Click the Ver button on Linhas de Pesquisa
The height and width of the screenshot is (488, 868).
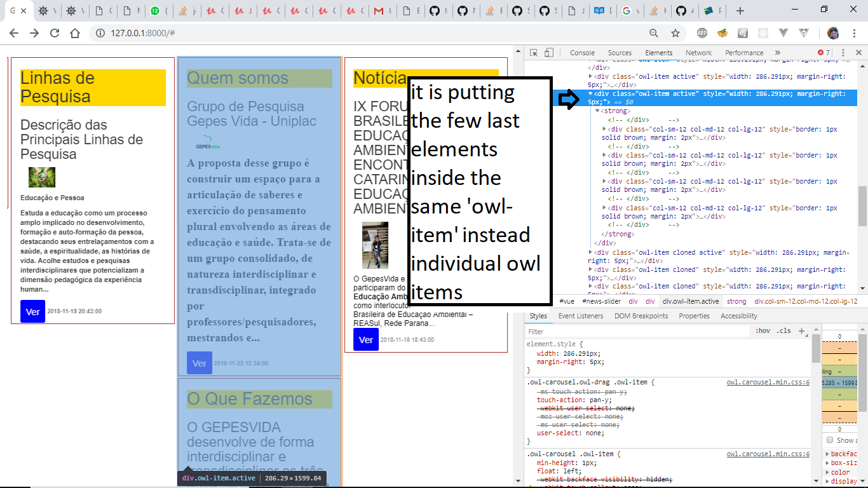(x=33, y=311)
